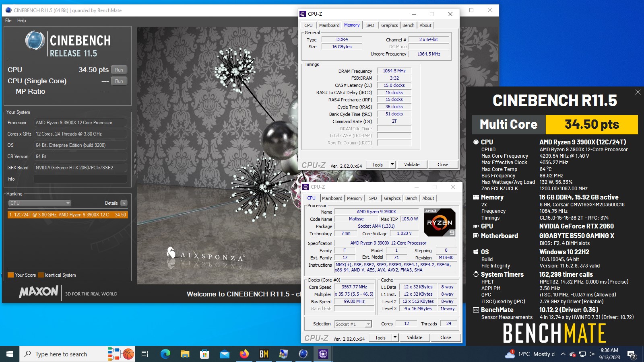
Task: Click the Identical System color swatch
Action: [41, 275]
